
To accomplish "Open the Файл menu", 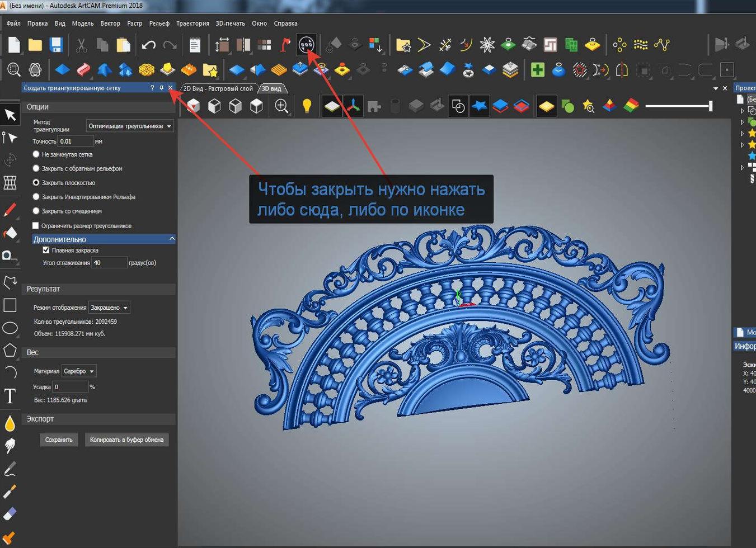I will (13, 23).
